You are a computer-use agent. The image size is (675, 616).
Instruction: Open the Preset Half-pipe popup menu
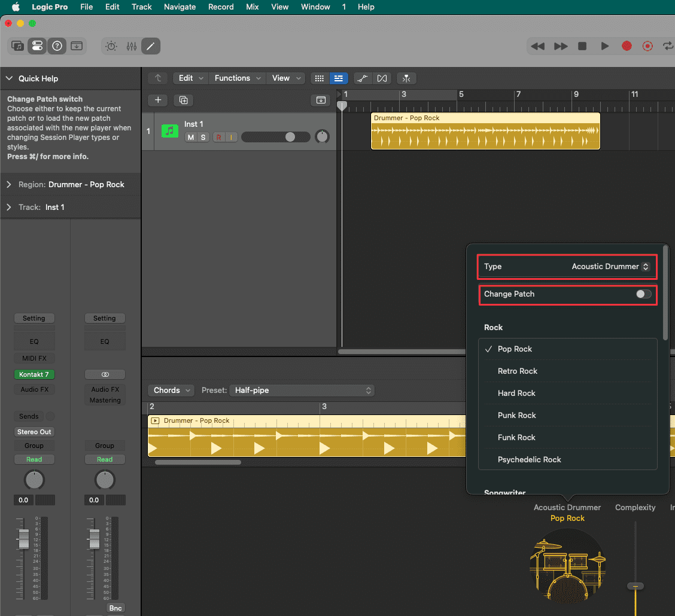click(302, 390)
